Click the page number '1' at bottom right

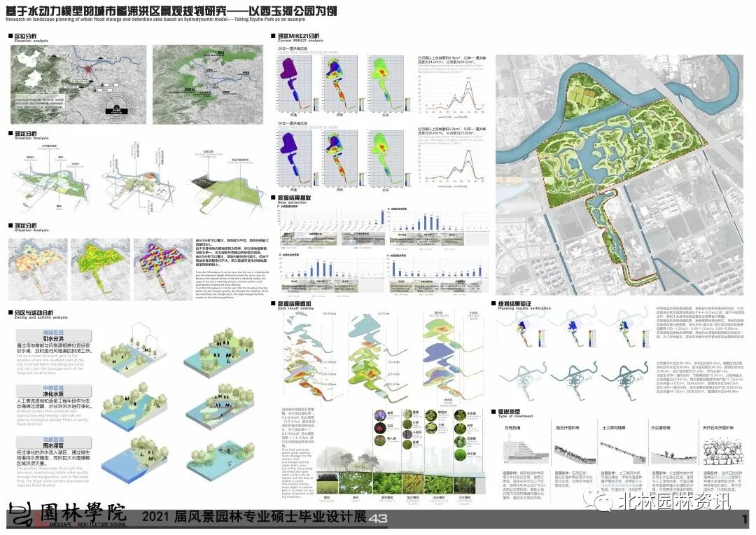(x=745, y=519)
